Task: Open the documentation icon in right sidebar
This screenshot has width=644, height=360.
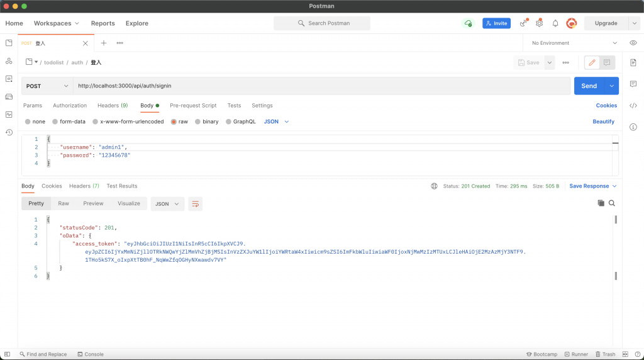Action: (633, 62)
